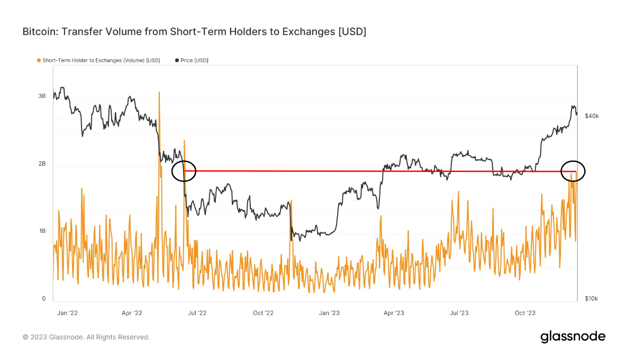The image size is (644, 362).
Task: Click the Jan '22 x-axis label
Action: pos(67,313)
